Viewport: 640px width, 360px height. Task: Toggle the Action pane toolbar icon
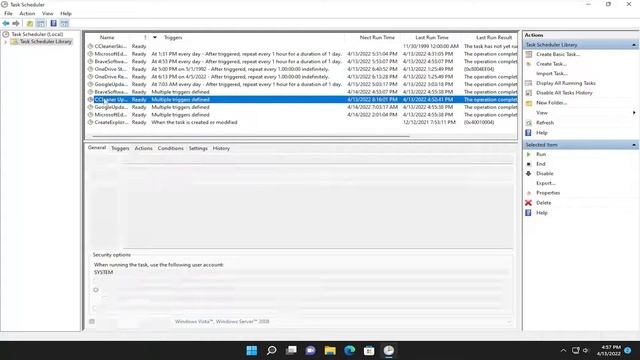(x=64, y=24)
